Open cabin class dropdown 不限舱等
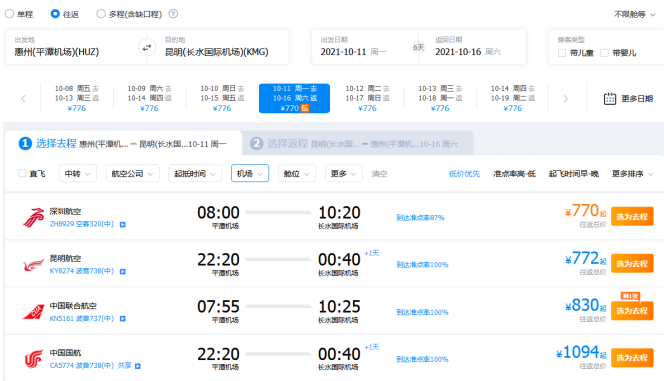 [x=634, y=14]
